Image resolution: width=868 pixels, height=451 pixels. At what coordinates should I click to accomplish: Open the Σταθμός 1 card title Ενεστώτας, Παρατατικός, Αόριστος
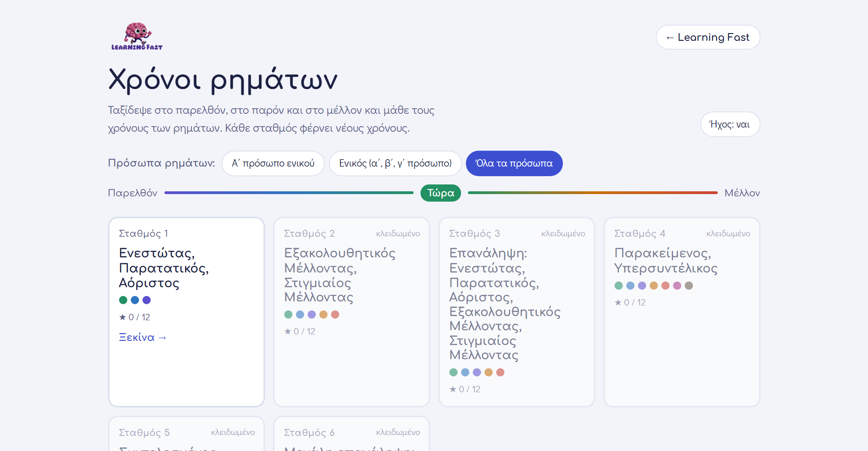point(164,268)
